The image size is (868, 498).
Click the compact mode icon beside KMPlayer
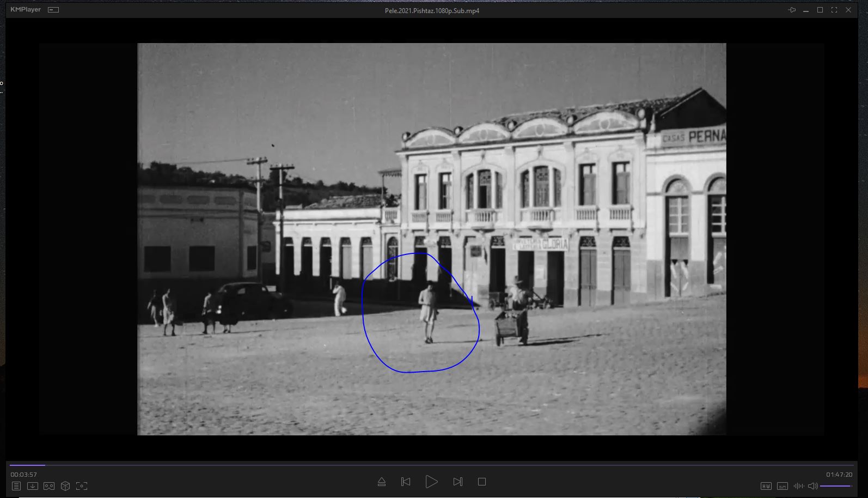(x=53, y=10)
